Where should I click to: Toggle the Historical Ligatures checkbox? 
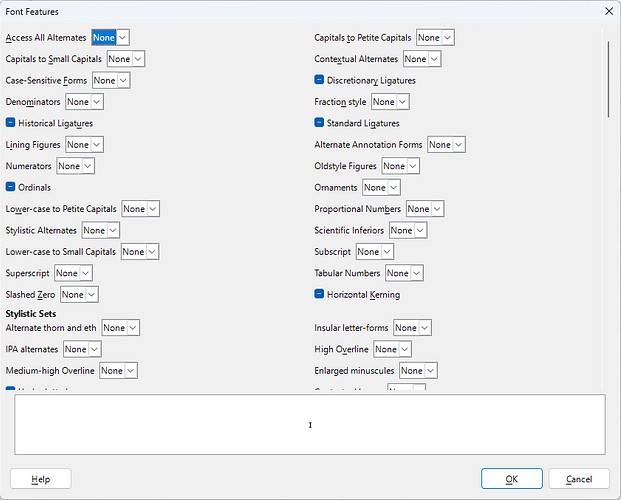pyautogui.click(x=11, y=123)
